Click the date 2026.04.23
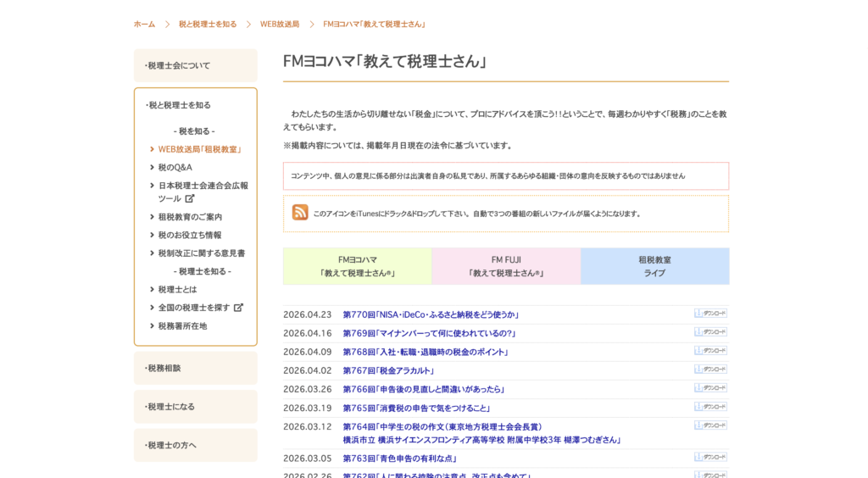 point(307,314)
